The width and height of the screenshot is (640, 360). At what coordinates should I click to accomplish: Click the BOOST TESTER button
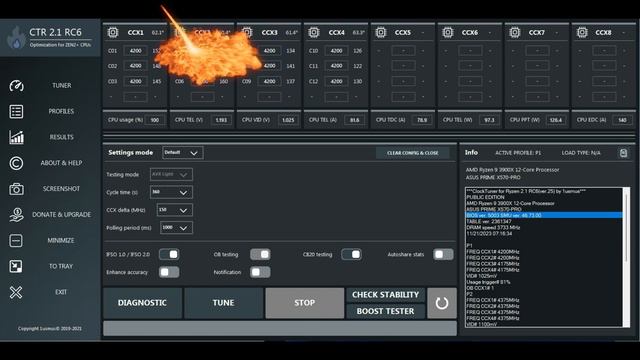(x=386, y=311)
